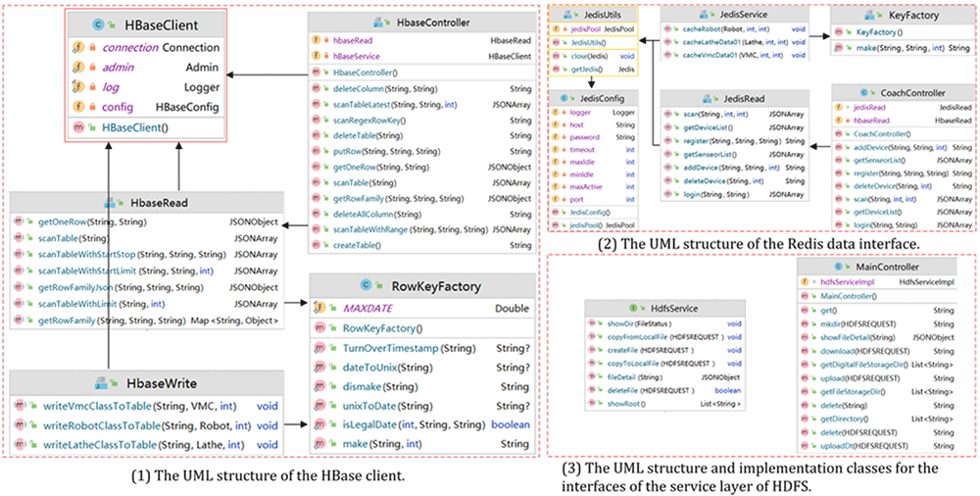
Task: Click the class icon beside MainController title
Action: click(837, 268)
